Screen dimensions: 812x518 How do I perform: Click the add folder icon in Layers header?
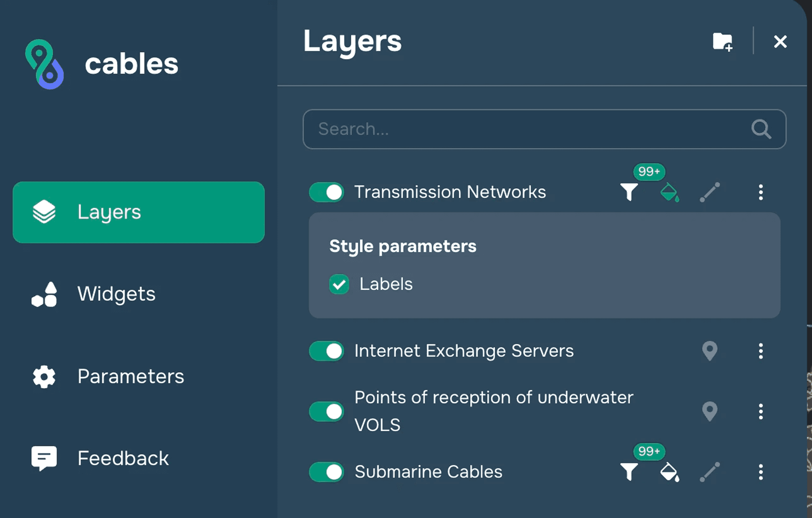[722, 42]
